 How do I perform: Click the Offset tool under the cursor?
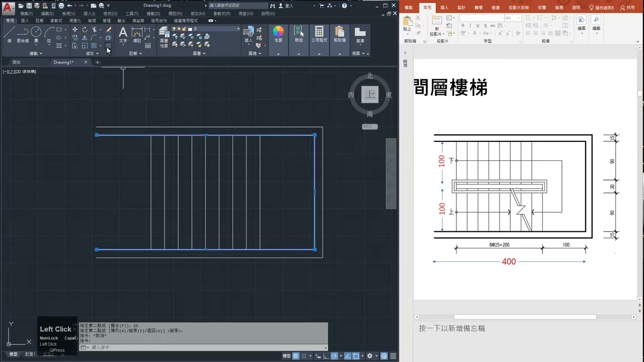[108, 46]
